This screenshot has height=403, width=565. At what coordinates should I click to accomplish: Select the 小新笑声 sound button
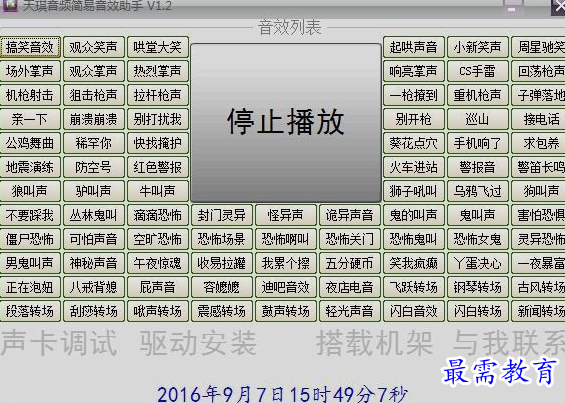point(478,47)
